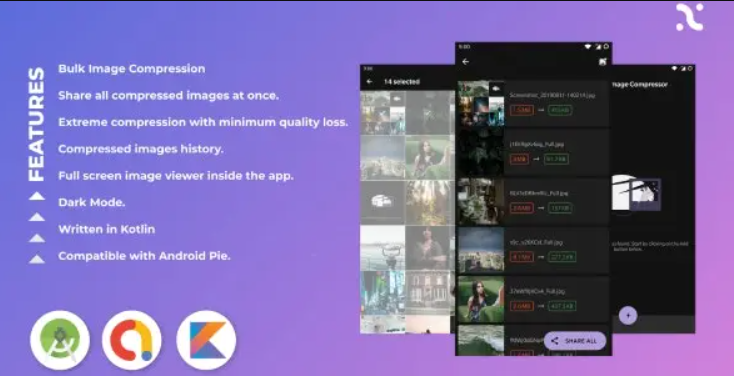Tap the green compressed size badge on last full item
This screenshot has height=376, width=734.
click(x=562, y=306)
